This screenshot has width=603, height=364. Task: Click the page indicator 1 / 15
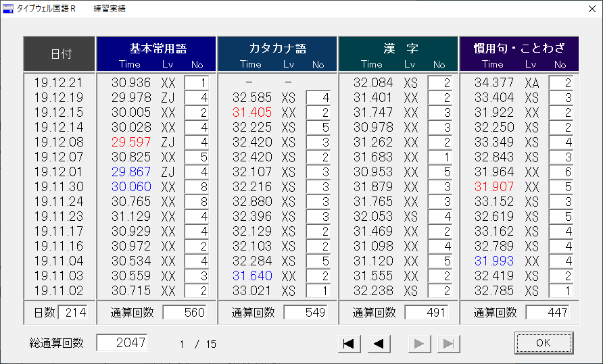197,344
